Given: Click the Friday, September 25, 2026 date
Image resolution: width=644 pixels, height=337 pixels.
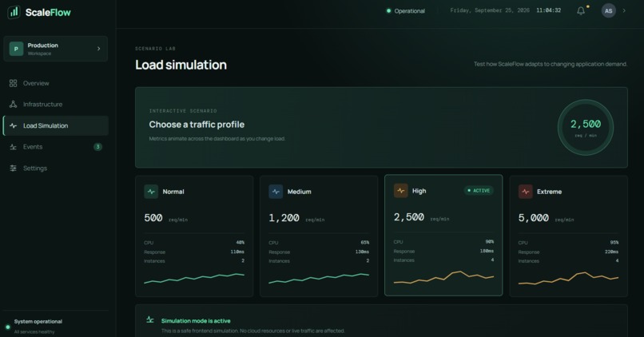Looking at the screenshot, I should tap(490, 10).
